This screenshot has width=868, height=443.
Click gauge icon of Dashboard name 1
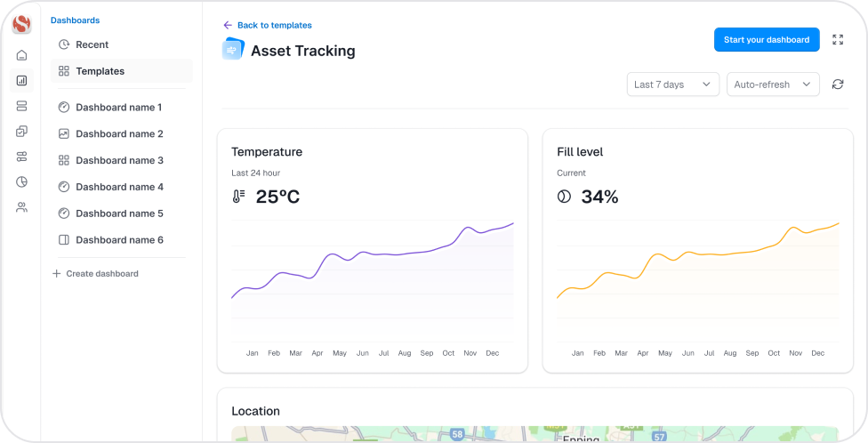pyautogui.click(x=64, y=108)
